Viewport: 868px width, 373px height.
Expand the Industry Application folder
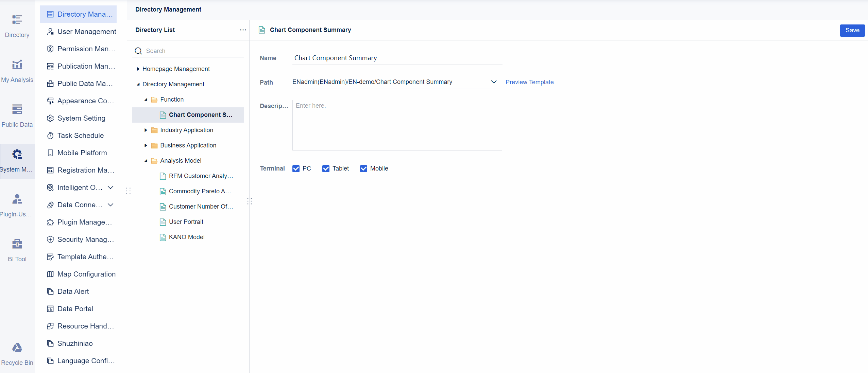(x=146, y=130)
